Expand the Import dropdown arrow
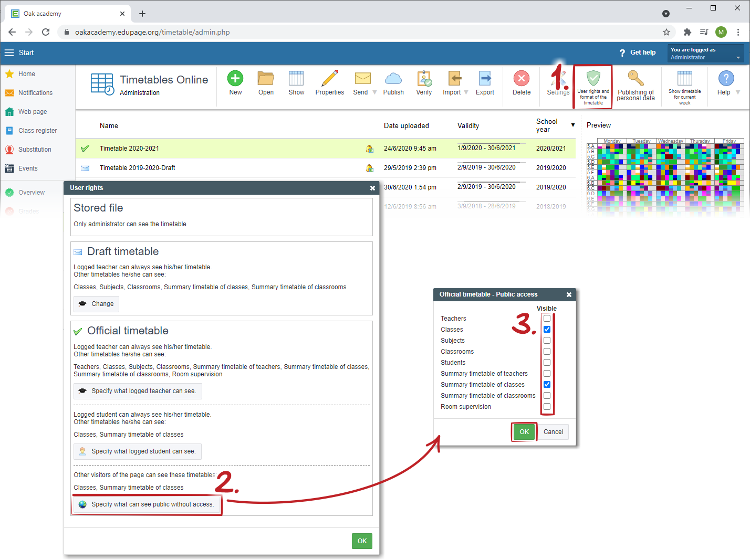750x560 pixels. 466,92
